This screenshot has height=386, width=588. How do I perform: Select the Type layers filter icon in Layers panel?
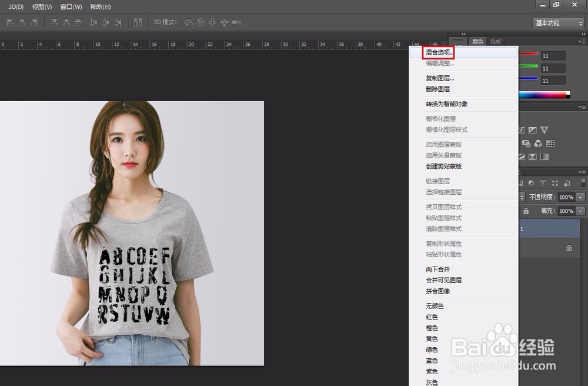[543, 182]
